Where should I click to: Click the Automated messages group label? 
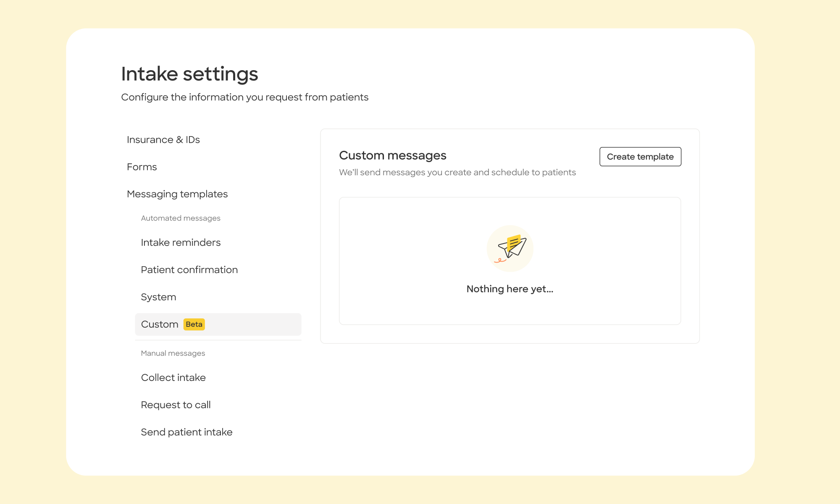click(181, 218)
